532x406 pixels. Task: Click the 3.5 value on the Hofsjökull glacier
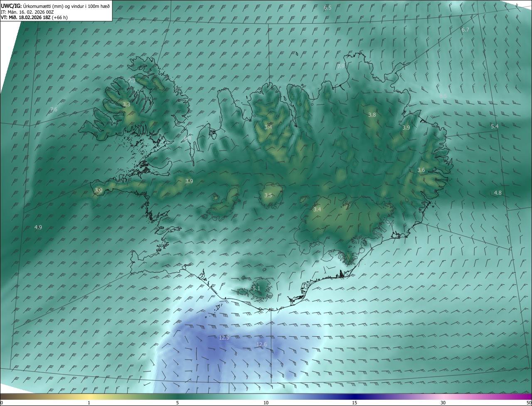pos(268,195)
